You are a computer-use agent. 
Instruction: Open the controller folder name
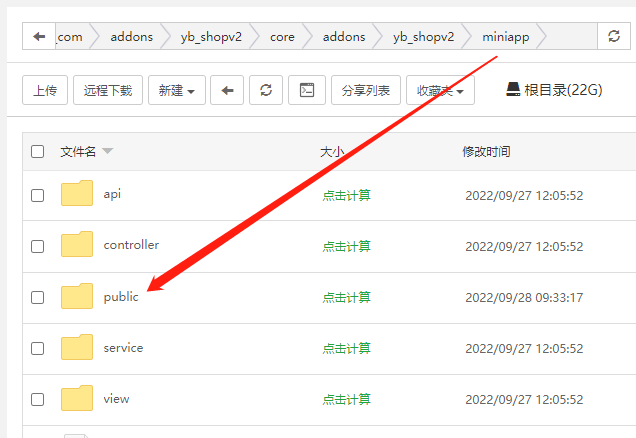coord(131,245)
